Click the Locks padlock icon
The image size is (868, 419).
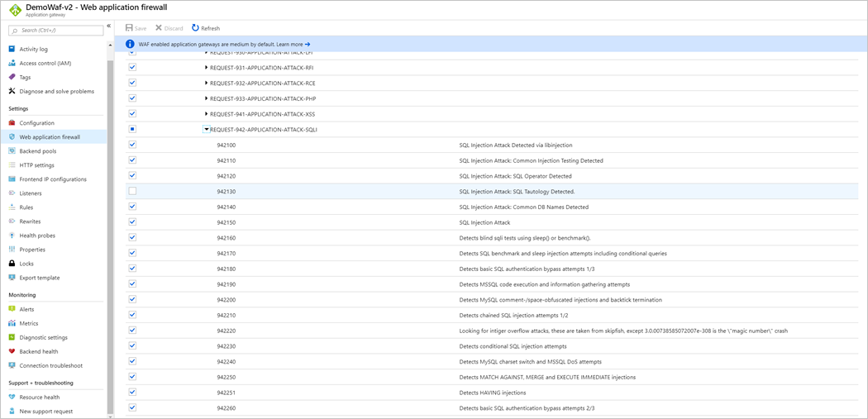coord(12,264)
